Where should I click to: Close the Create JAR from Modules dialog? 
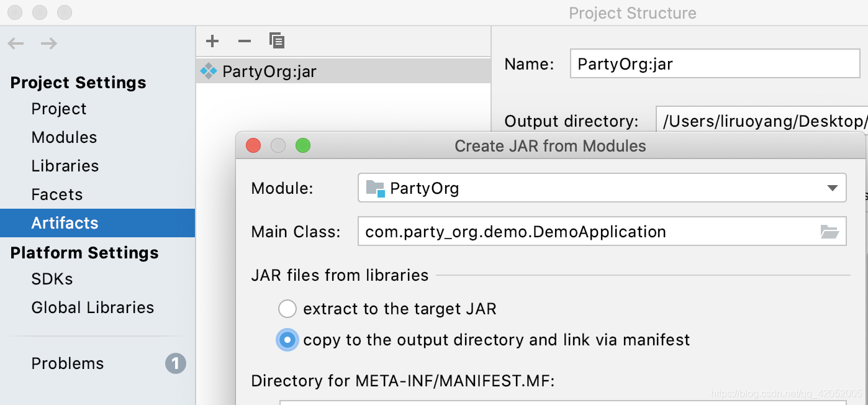[253, 146]
